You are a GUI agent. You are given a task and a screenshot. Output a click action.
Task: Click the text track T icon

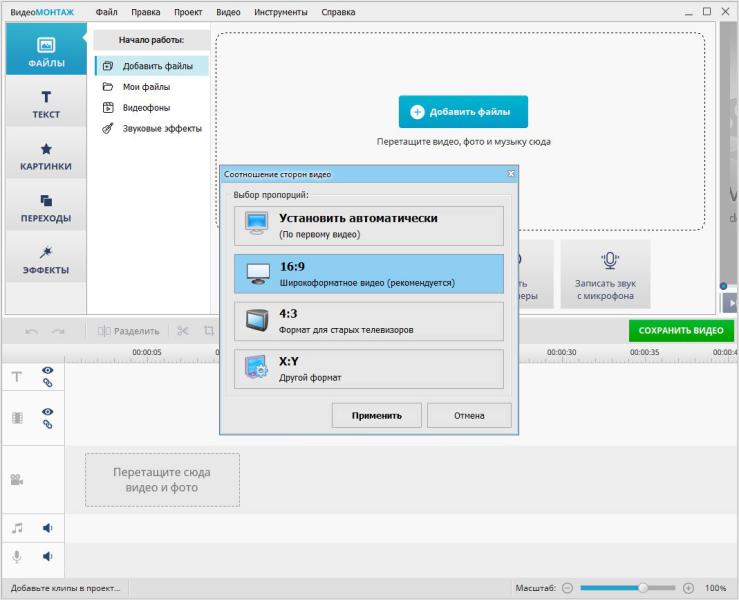coord(16,377)
